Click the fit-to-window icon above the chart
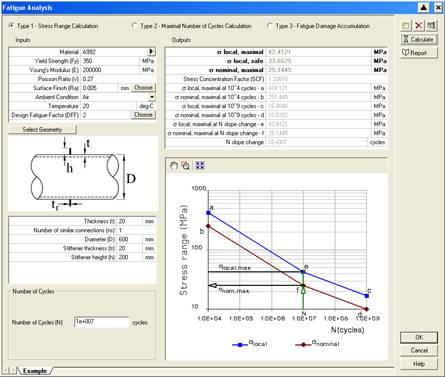The height and width of the screenshot is (377, 445). pyautogui.click(x=200, y=166)
